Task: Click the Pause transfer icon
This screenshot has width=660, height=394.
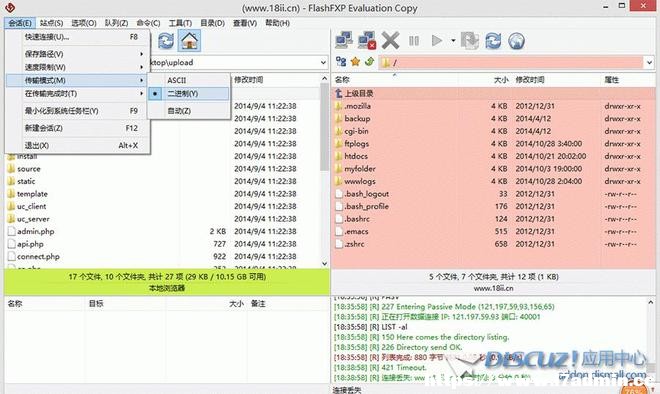Action: point(414,41)
